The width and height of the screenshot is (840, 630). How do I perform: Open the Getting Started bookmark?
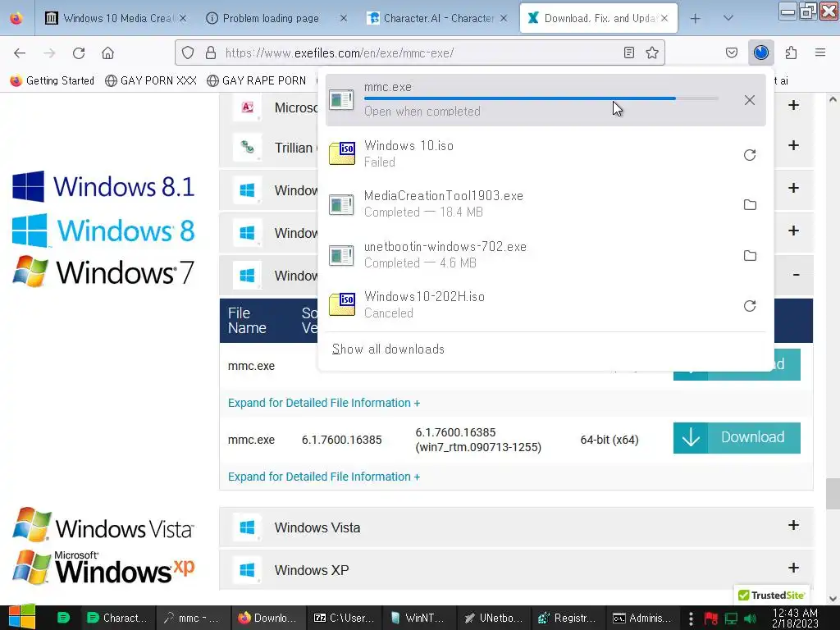point(52,80)
